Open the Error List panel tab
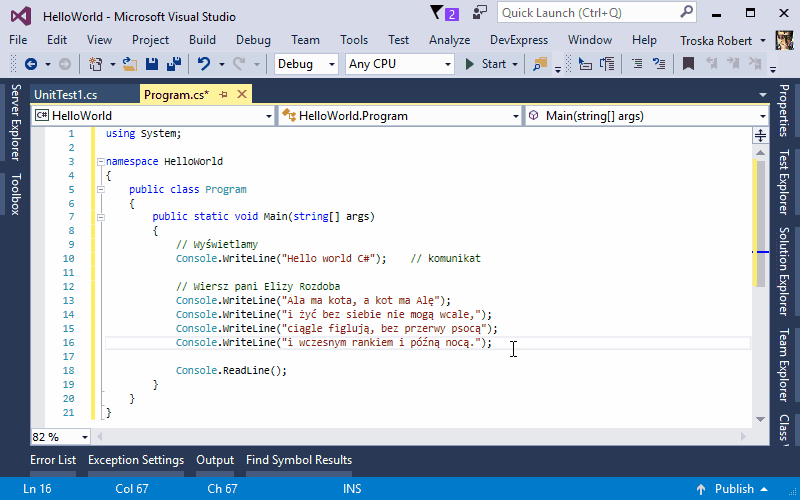800x500 pixels. [53, 460]
